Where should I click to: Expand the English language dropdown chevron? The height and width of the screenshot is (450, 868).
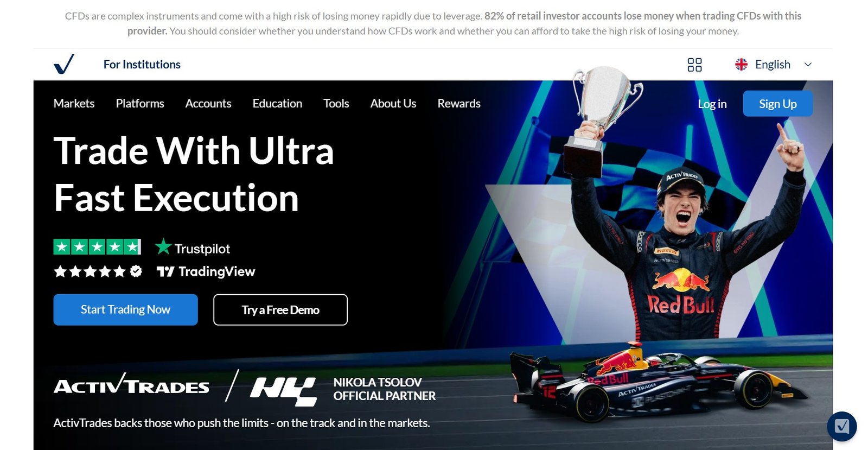coord(808,65)
